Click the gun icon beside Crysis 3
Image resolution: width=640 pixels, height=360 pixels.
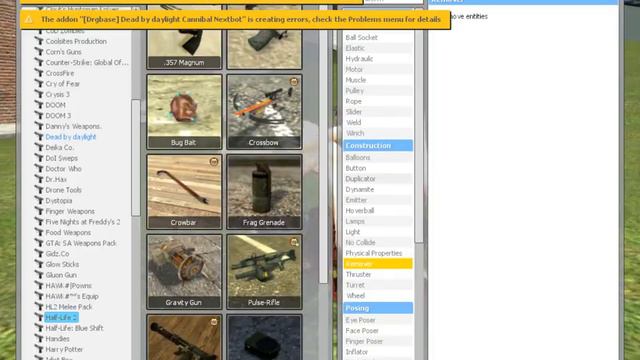[39, 94]
